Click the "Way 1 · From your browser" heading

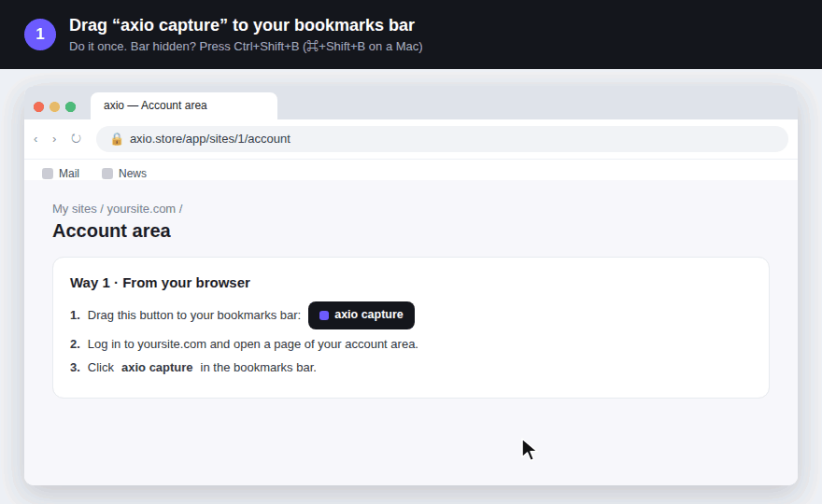[160, 283]
